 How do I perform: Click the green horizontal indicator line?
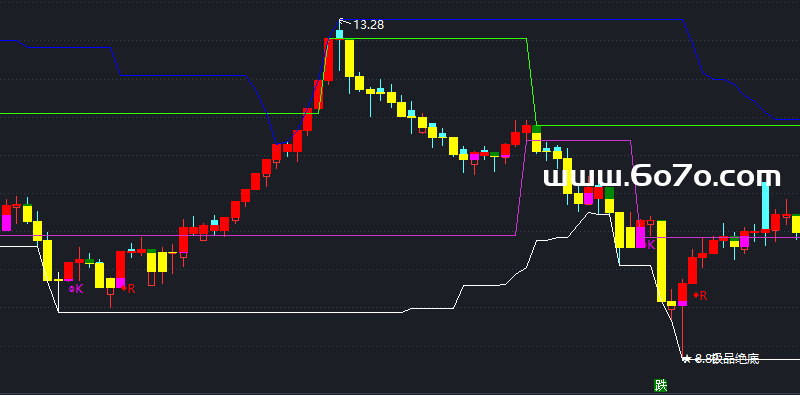153,113
